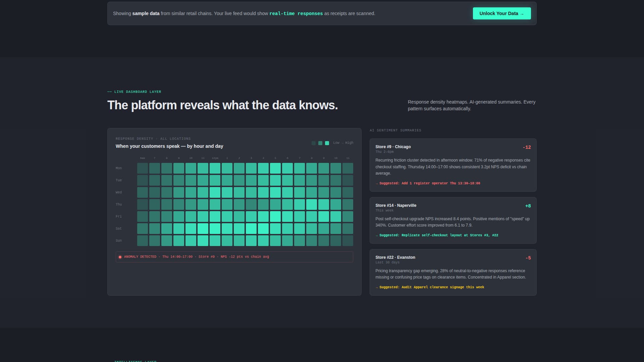Screen dimensions: 644x362
Task: Click heading 'The platform reveals what the data knows.'
Action: coord(222,105)
